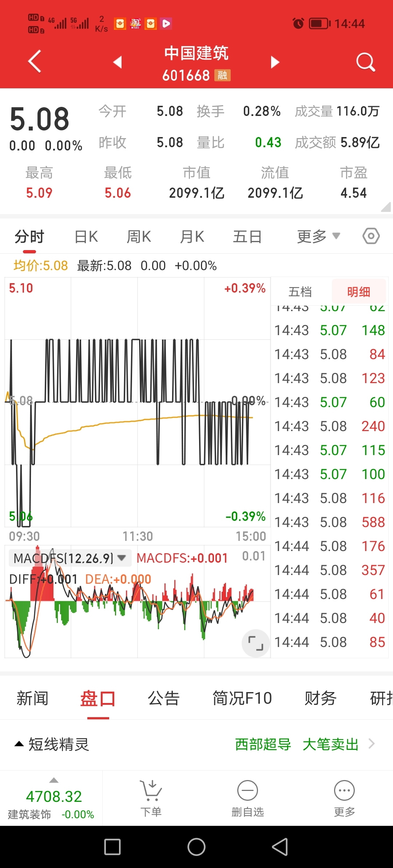This screenshot has height=868, width=393.
Task: Tap the current price 5.08
Action: pyautogui.click(x=40, y=119)
